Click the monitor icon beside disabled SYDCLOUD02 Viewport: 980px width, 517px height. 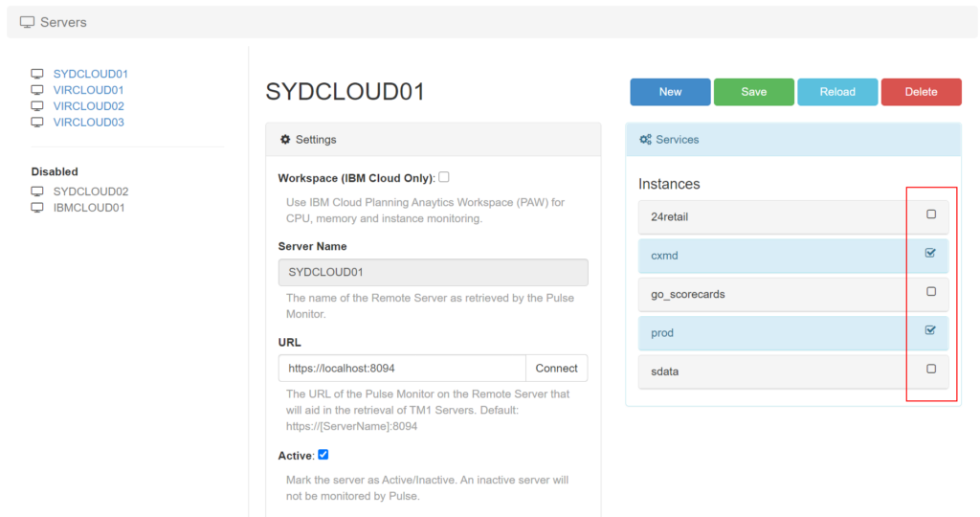[x=37, y=191]
